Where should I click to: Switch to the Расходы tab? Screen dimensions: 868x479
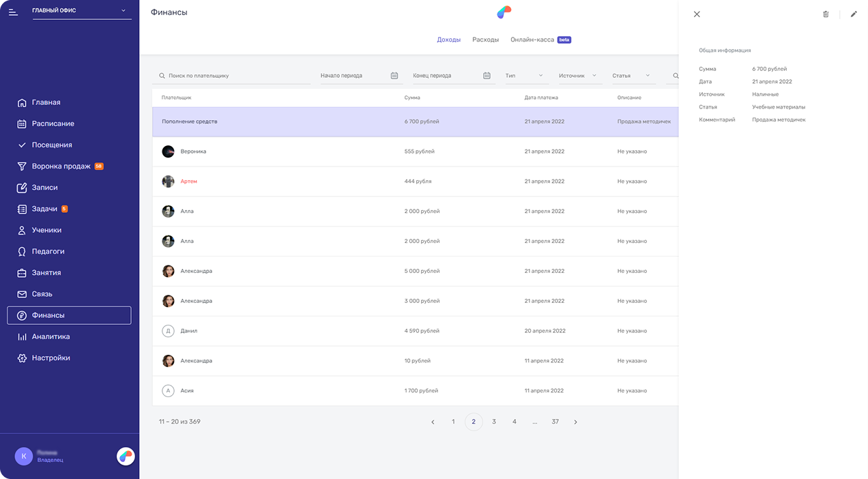point(485,40)
